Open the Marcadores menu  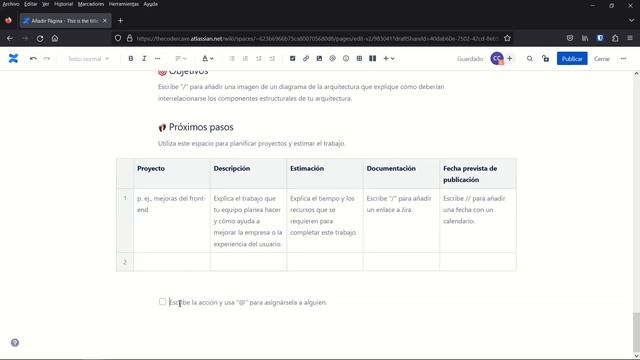91,4
